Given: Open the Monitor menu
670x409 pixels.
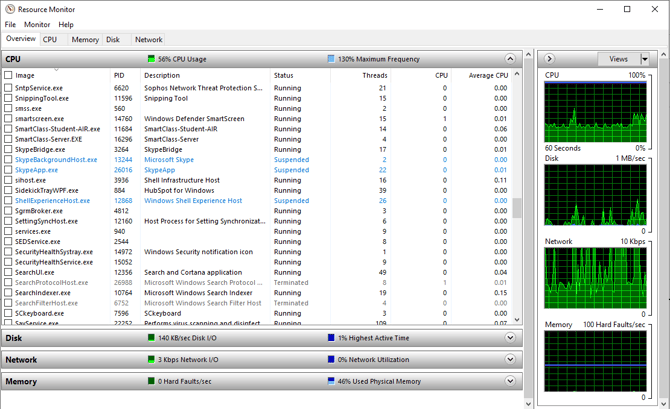Looking at the screenshot, I should tap(37, 24).
